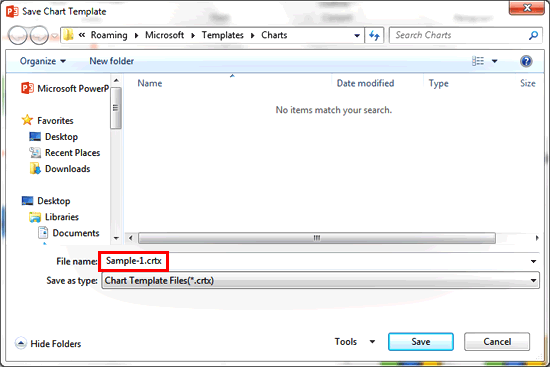Screen dimensions: 550x367
Task: Sort by the Size column header
Action: click(x=528, y=83)
